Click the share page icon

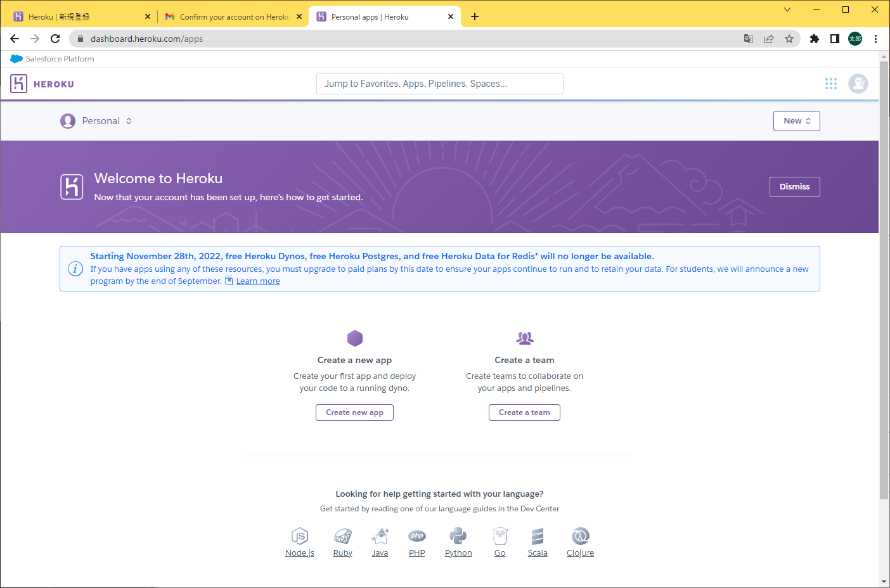coord(769,39)
